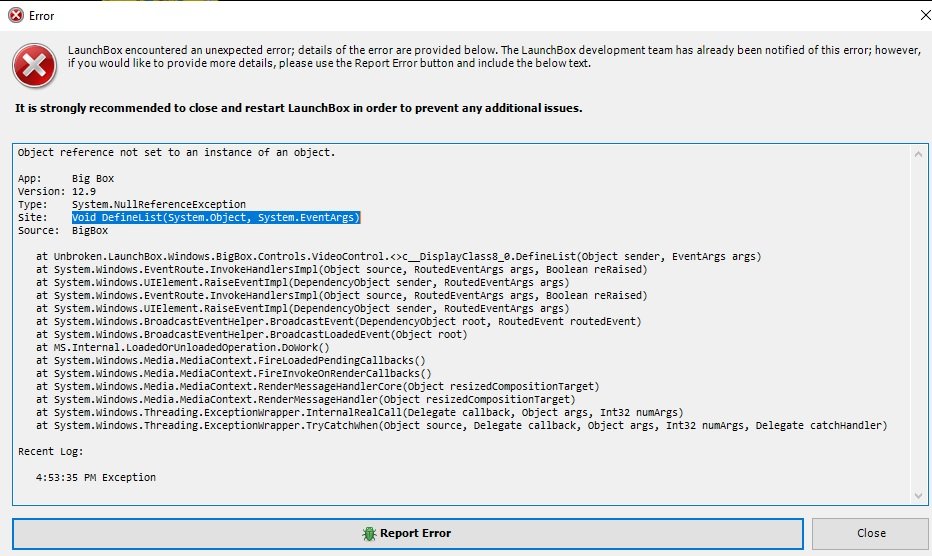Click the 'Error' title text
The height and width of the screenshot is (556, 932).
click(42, 16)
